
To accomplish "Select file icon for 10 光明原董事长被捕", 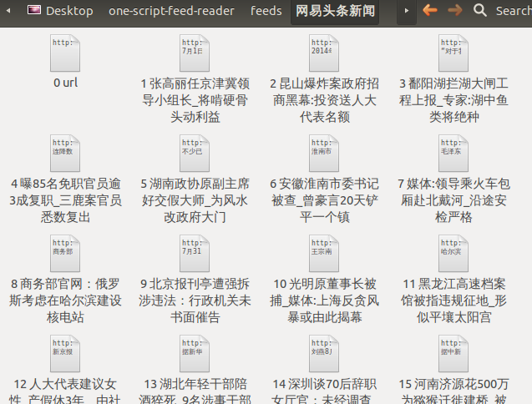I will (324, 254).
